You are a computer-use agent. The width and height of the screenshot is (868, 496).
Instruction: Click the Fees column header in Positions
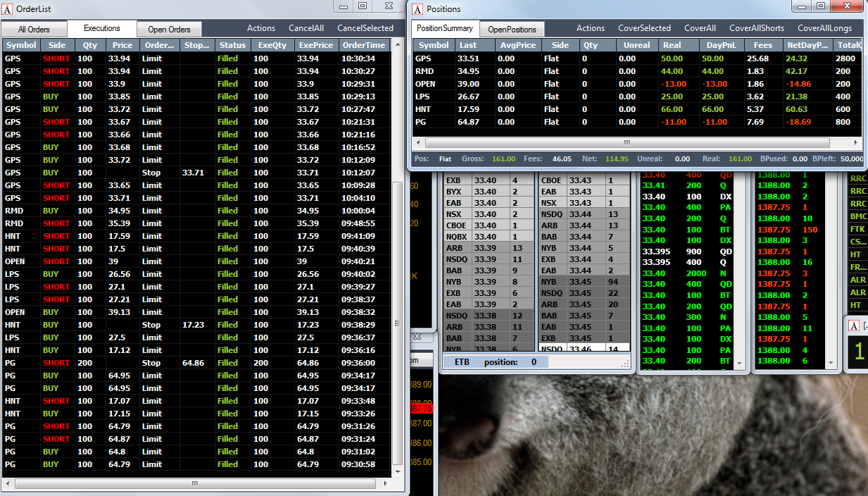coord(762,45)
